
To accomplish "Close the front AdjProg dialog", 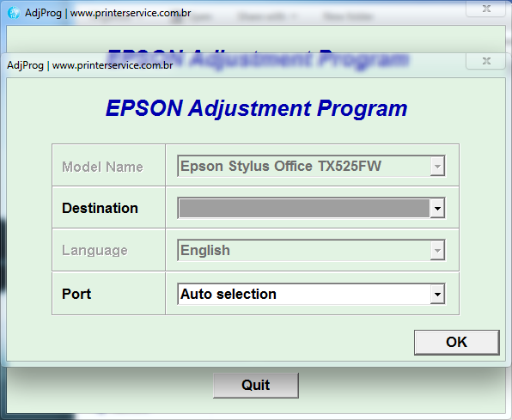I will tap(486, 61).
